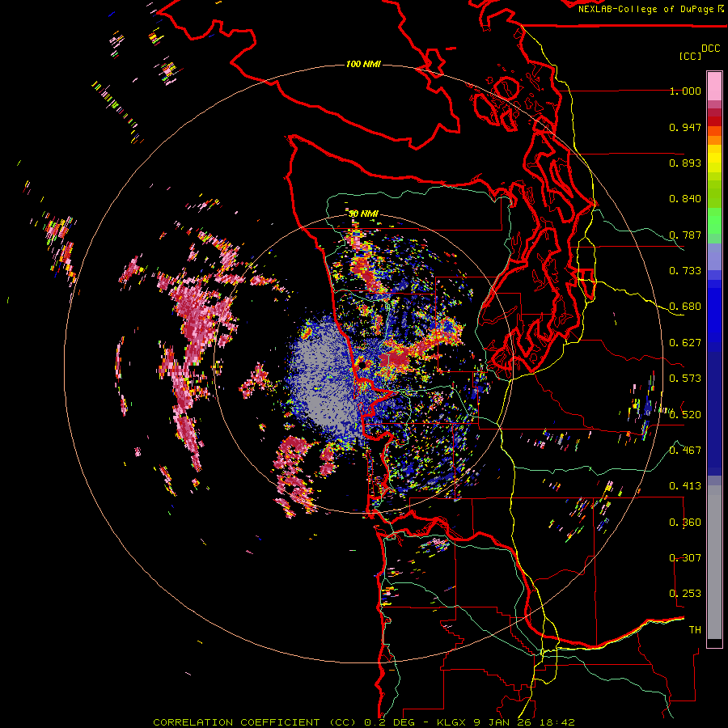The image size is (728, 728).
Task: Select the 0.733 legend value
Action: (685, 271)
